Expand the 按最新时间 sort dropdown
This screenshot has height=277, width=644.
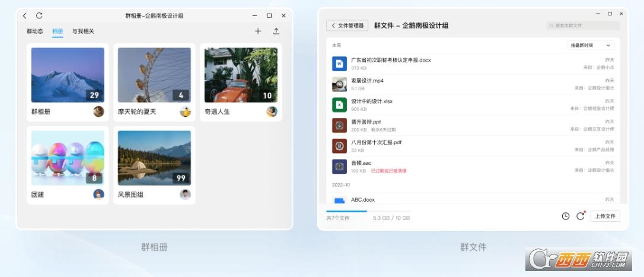point(590,45)
